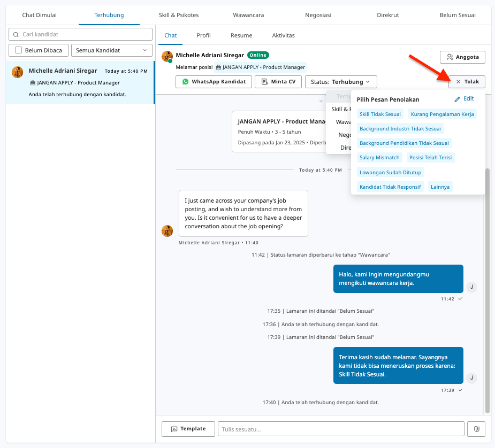Switch to the Terhubung tab
The height and width of the screenshot is (448, 495).
(109, 15)
